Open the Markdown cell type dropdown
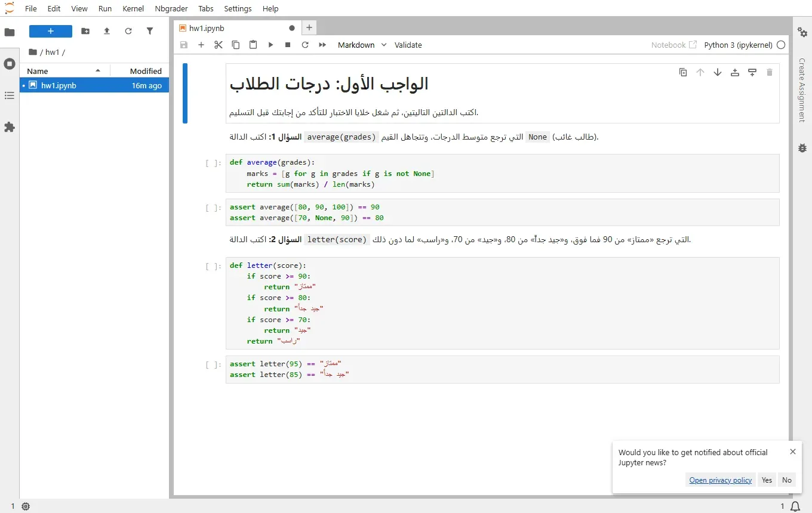Image resolution: width=812 pixels, height=513 pixels. [x=362, y=45]
